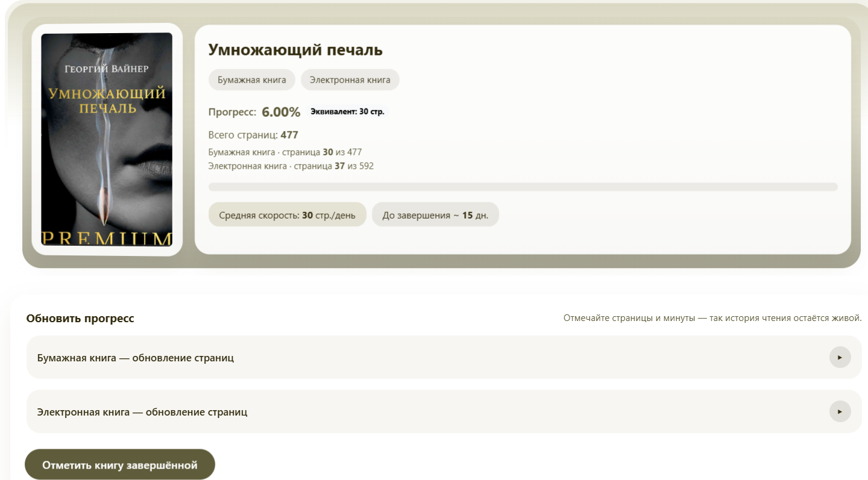Click the arrow icon on paper book expander

point(840,357)
